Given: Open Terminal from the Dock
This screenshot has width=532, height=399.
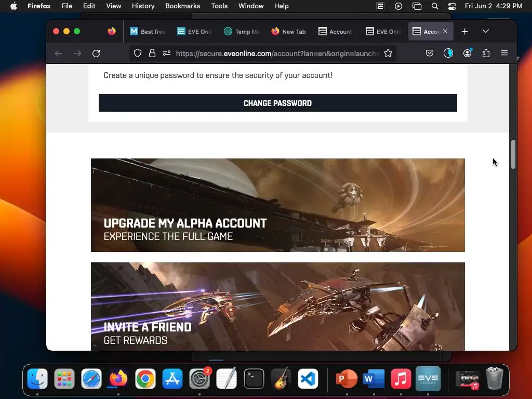Looking at the screenshot, I should [x=254, y=379].
